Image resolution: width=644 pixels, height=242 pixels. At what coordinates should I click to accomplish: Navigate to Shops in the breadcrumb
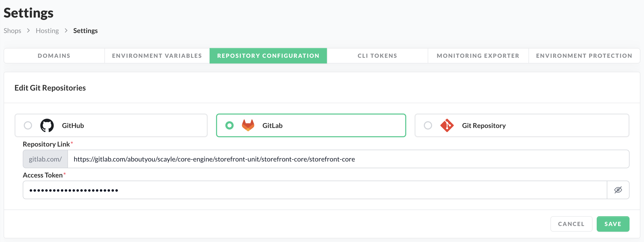(x=12, y=31)
